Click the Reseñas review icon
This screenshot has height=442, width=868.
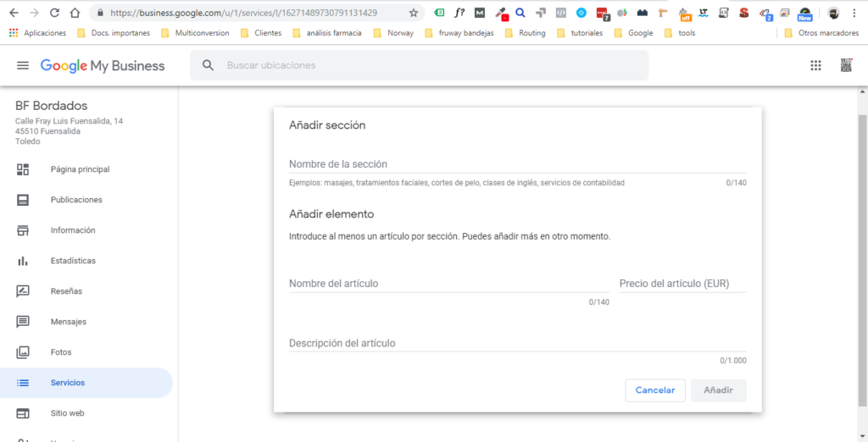pyautogui.click(x=23, y=291)
